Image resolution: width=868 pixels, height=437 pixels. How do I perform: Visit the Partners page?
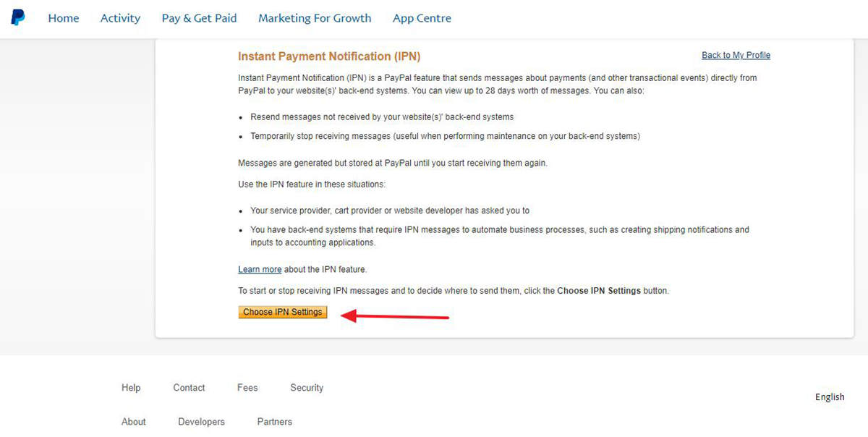(274, 421)
